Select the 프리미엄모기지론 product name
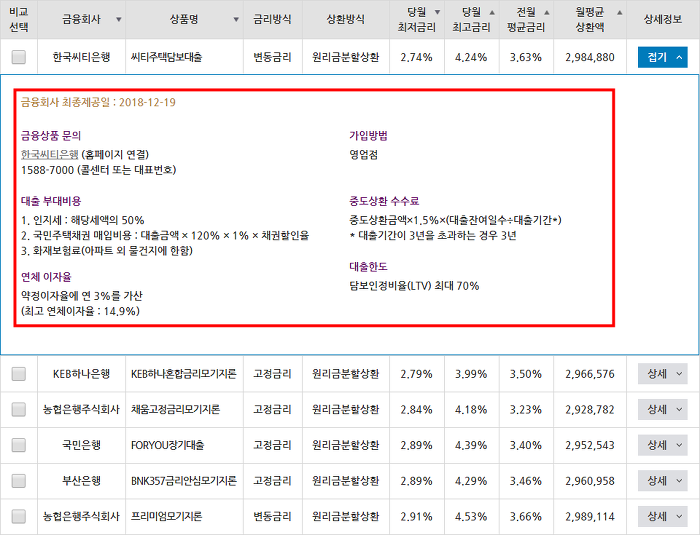Viewport: 700px width, 535px height. click(x=167, y=517)
